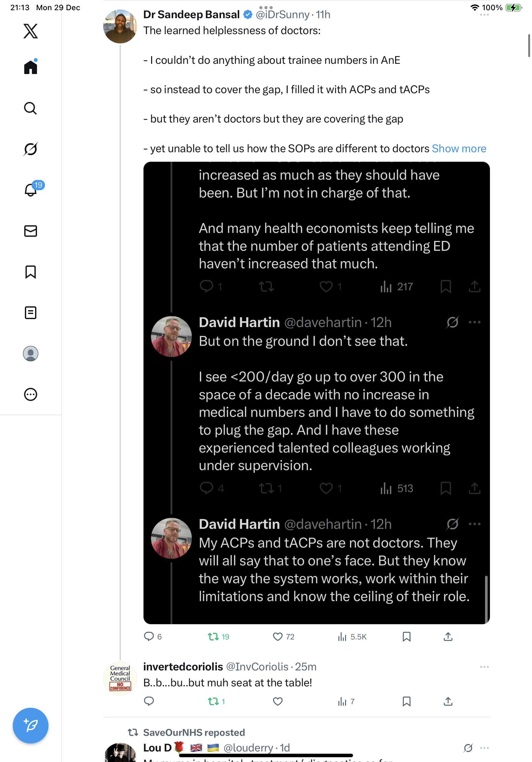Undo repost on Dr Sandeep Bansal's post
Screen dimensions: 532x762
tap(213, 637)
